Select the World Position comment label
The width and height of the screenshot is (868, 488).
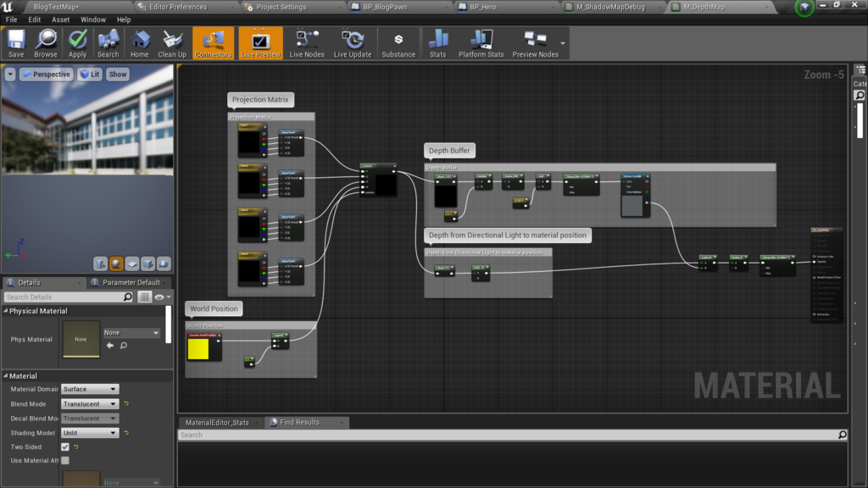pos(214,308)
